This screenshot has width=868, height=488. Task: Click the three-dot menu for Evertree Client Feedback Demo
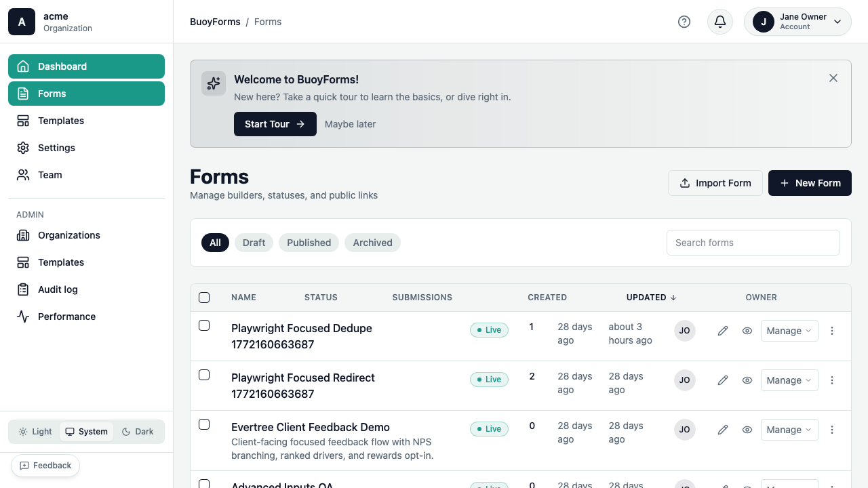(x=832, y=430)
